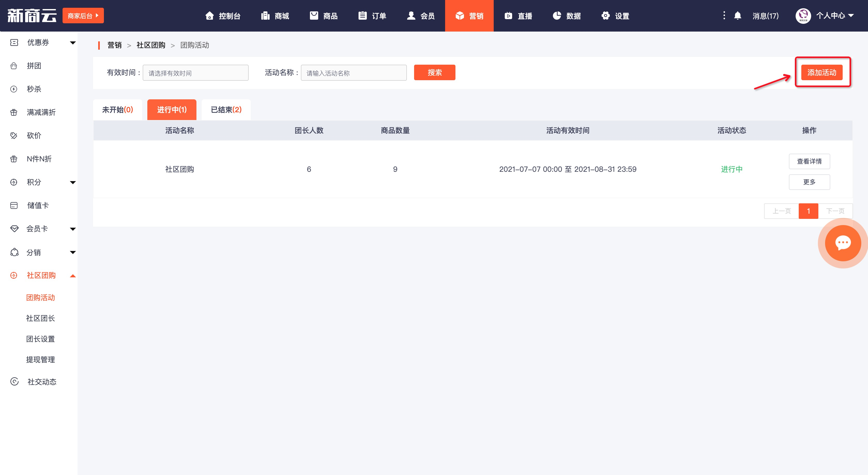
Task: Click the 团长人数 column header
Action: pyautogui.click(x=309, y=130)
